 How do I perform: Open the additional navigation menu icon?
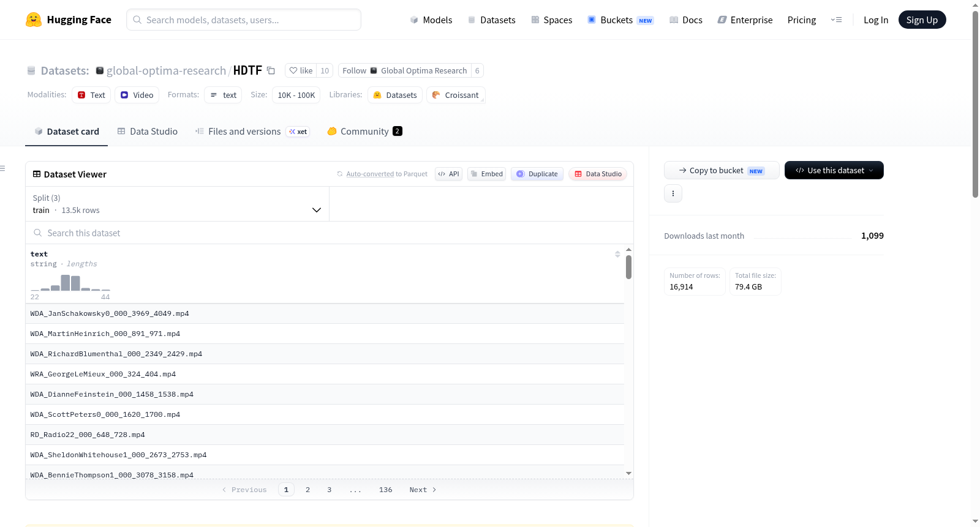(836, 20)
